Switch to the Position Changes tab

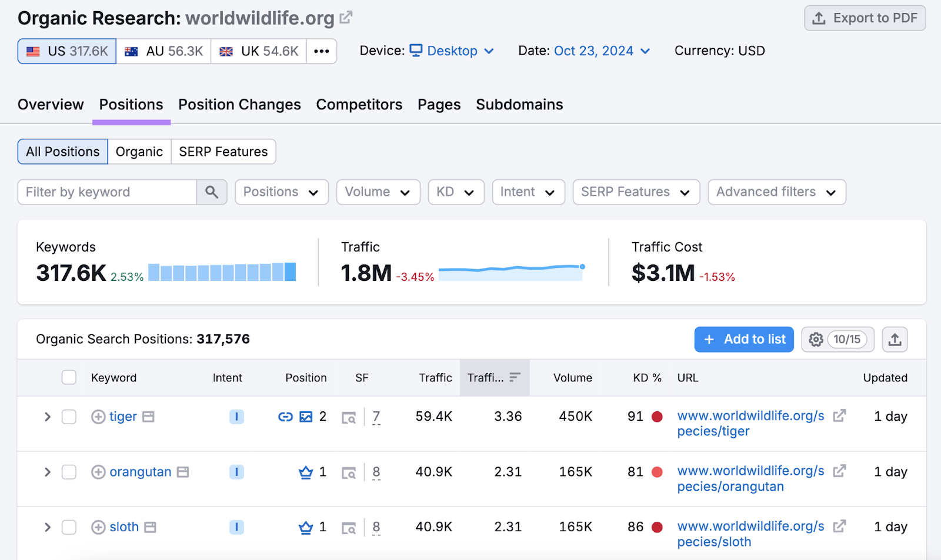tap(239, 105)
